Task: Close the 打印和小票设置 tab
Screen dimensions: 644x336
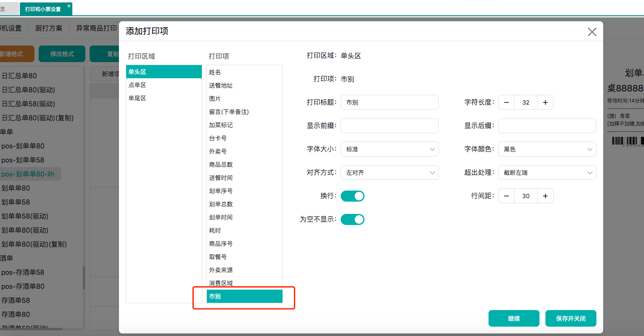Action: [x=69, y=6]
